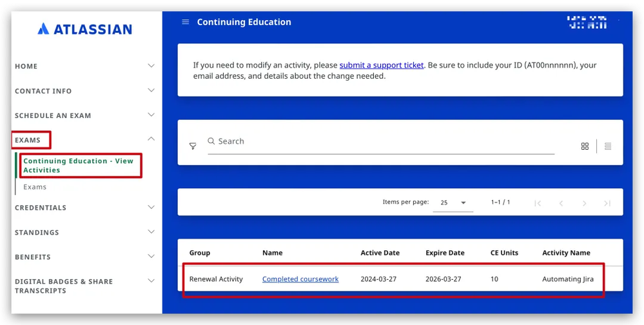The height and width of the screenshot is (325, 644).
Task: Click the 2024-03-27 active date cell
Action: point(378,279)
